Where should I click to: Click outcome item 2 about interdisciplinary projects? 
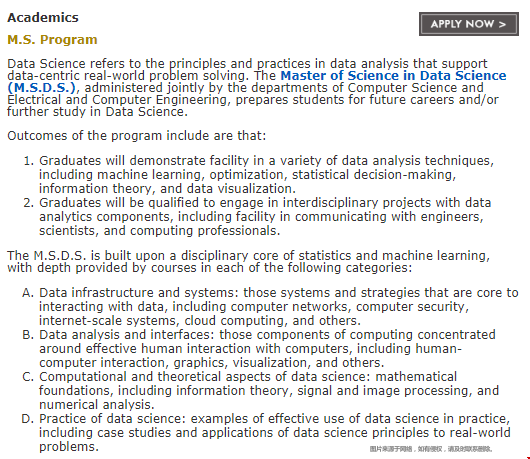pyautogui.click(x=257, y=217)
